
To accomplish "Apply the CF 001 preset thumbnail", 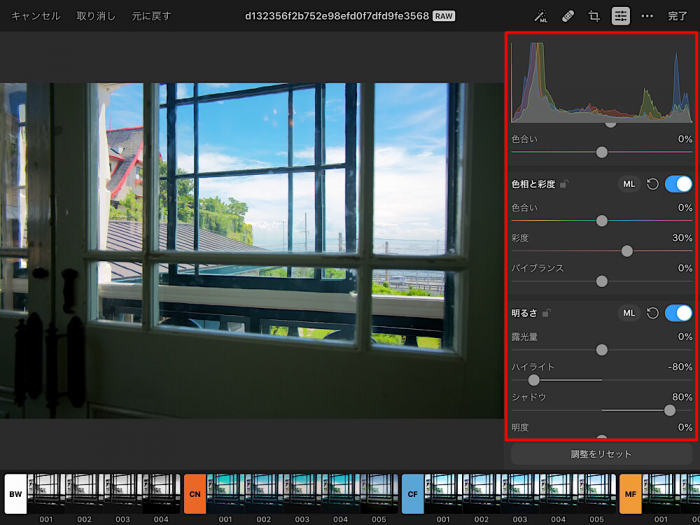I will tap(444, 494).
